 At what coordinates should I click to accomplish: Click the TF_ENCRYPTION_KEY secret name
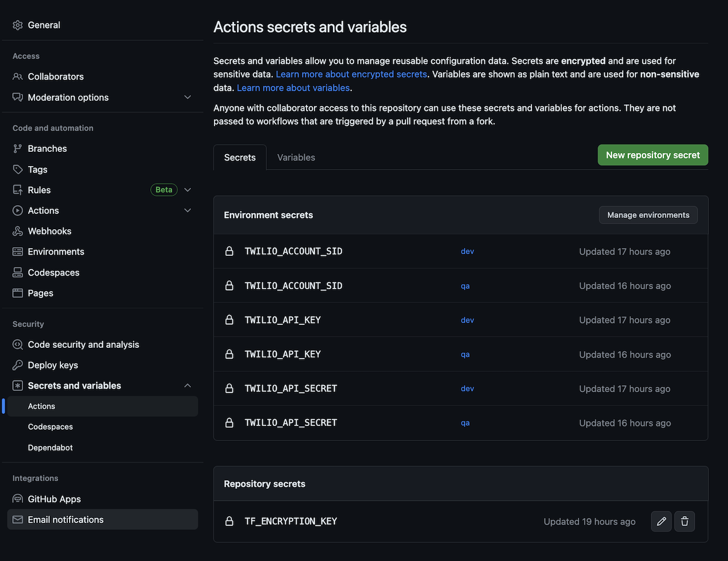[291, 521]
